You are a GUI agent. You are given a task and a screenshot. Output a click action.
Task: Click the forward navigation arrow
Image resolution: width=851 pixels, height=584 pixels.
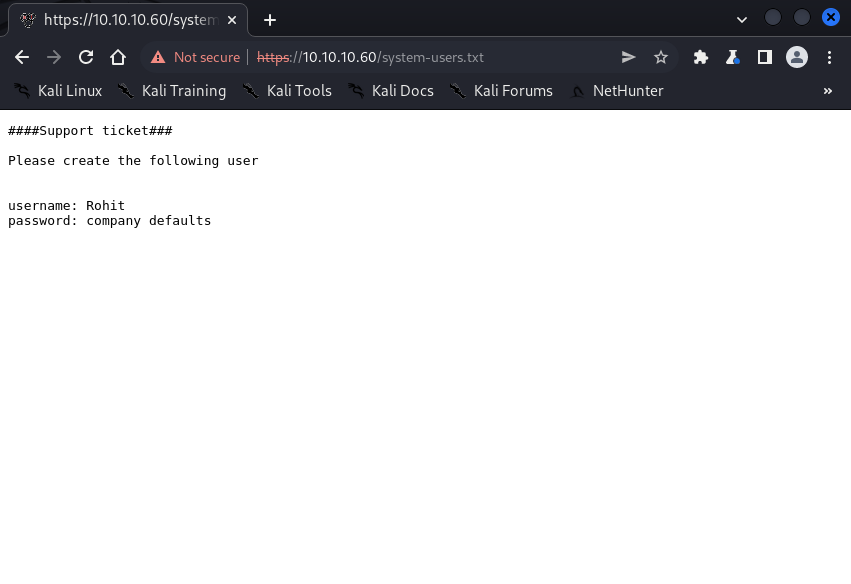click(x=54, y=57)
